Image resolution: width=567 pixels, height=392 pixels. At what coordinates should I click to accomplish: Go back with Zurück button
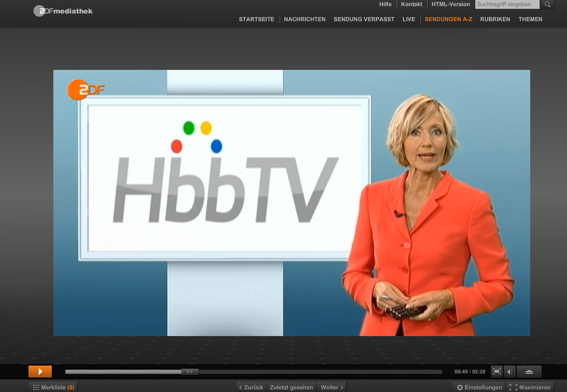coord(251,387)
